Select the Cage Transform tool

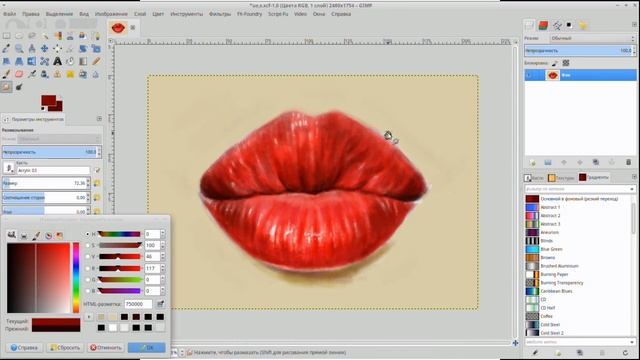(x=44, y=61)
